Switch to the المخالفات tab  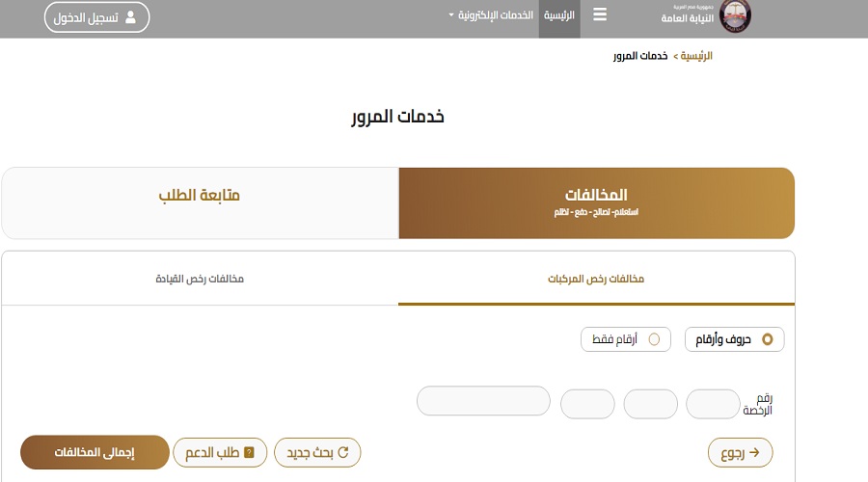pyautogui.click(x=597, y=203)
